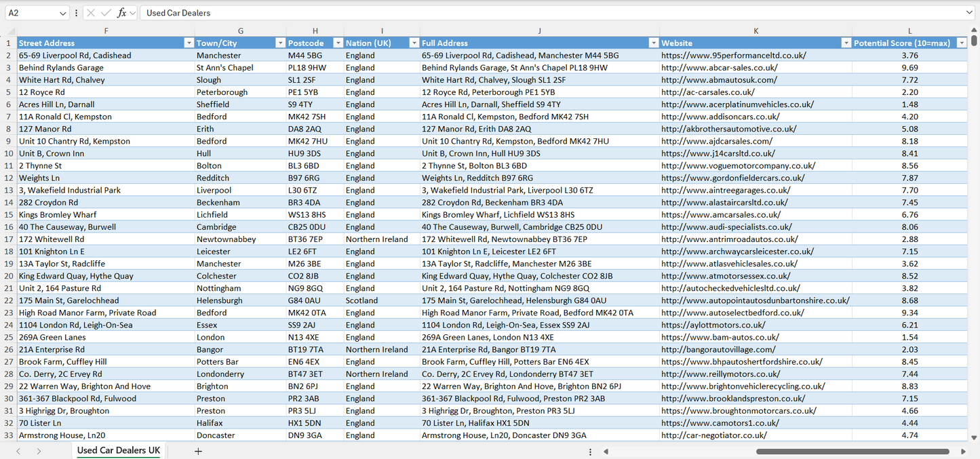The height and width of the screenshot is (459, 980).
Task: Click the formula bar options dots icon
Action: coord(76,13)
